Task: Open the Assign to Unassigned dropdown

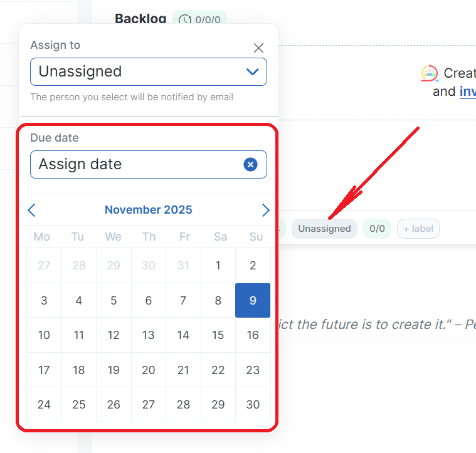Action: (149, 71)
